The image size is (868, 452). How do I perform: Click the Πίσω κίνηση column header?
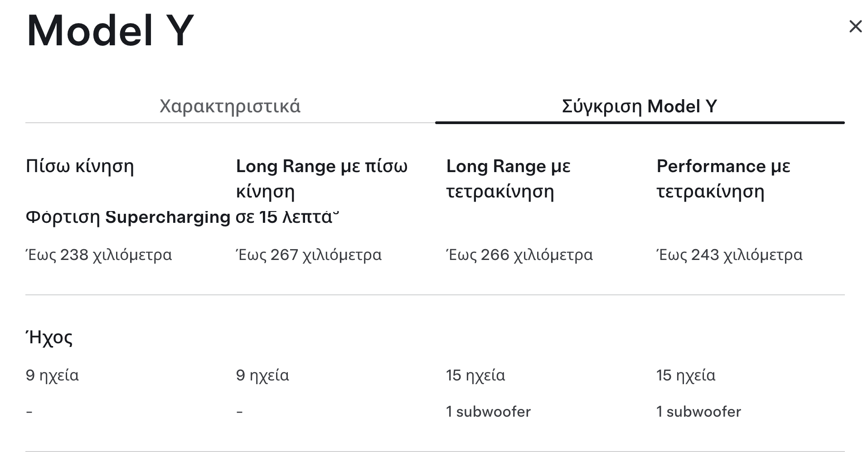(x=80, y=166)
